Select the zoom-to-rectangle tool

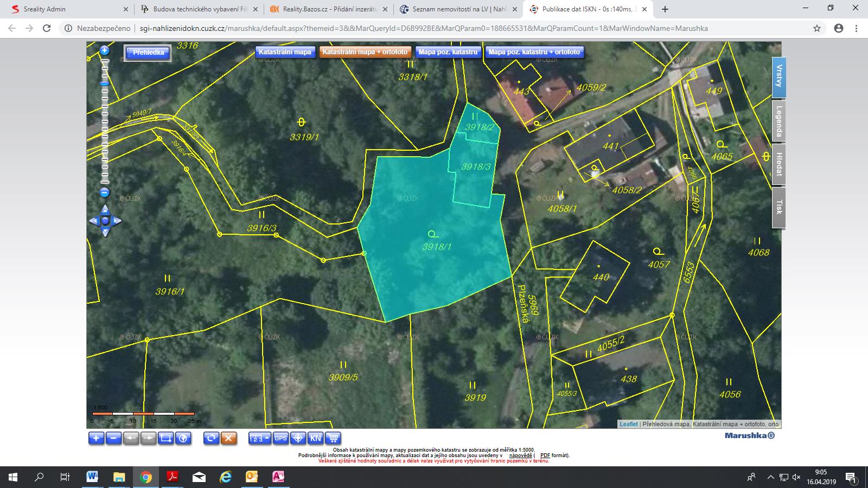[166, 438]
